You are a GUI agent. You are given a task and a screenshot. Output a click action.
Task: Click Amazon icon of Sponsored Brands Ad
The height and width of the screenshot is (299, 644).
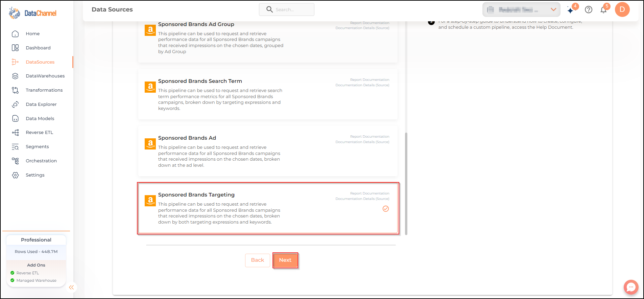tap(150, 144)
